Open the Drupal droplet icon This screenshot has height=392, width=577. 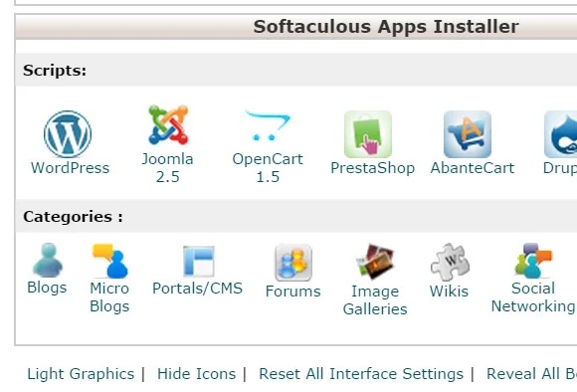click(560, 134)
